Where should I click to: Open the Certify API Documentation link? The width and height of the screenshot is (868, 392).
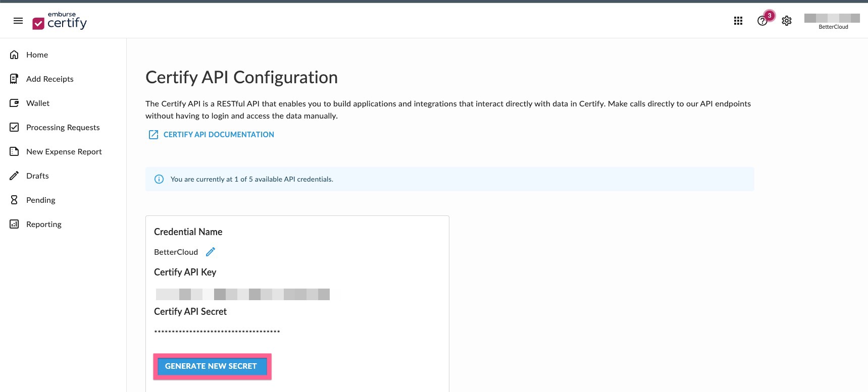(x=218, y=135)
